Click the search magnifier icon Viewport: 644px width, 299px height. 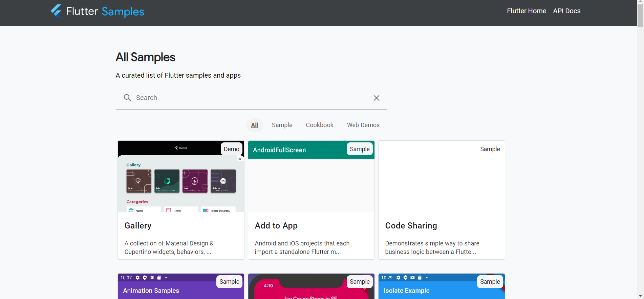click(x=127, y=98)
